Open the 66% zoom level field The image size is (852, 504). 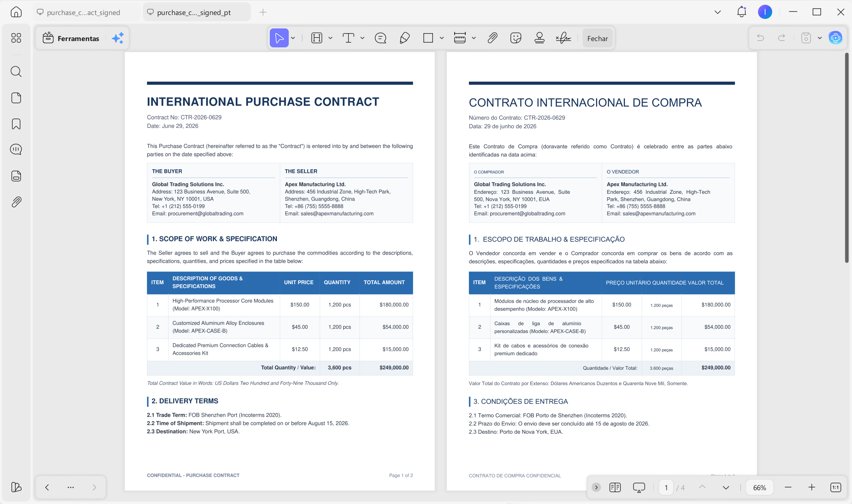759,487
